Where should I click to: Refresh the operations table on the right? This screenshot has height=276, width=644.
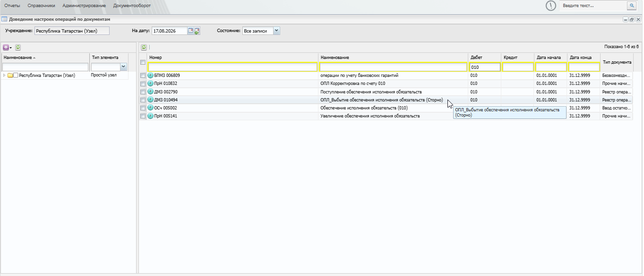point(144,47)
